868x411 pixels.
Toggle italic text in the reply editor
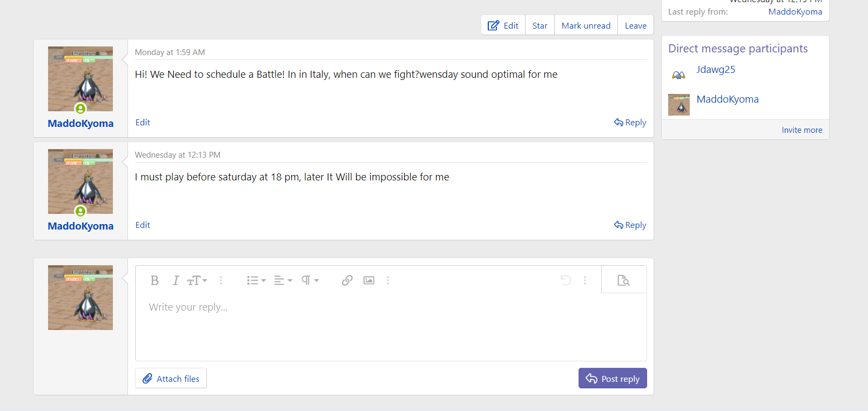(176, 280)
